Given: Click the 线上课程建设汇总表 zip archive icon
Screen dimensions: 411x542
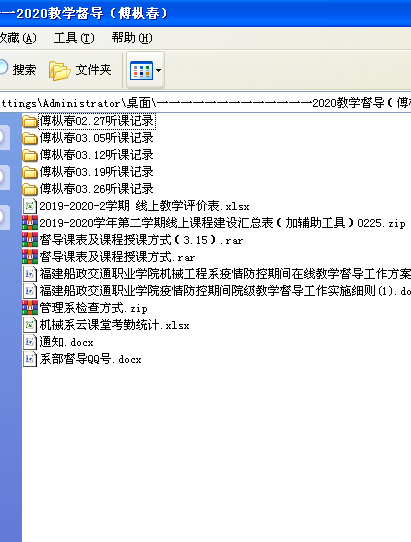Looking at the screenshot, I should pyautogui.click(x=30, y=223).
